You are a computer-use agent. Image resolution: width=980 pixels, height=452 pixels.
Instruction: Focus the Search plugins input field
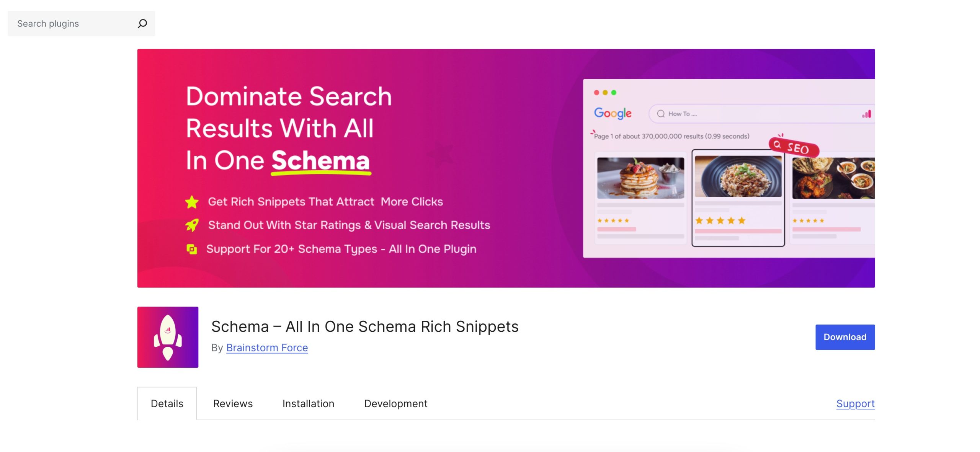[x=73, y=24]
